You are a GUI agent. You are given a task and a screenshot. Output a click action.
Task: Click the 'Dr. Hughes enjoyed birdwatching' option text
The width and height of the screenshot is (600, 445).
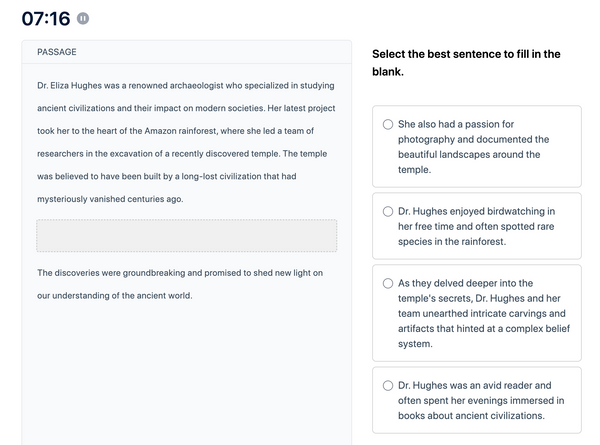(x=476, y=227)
